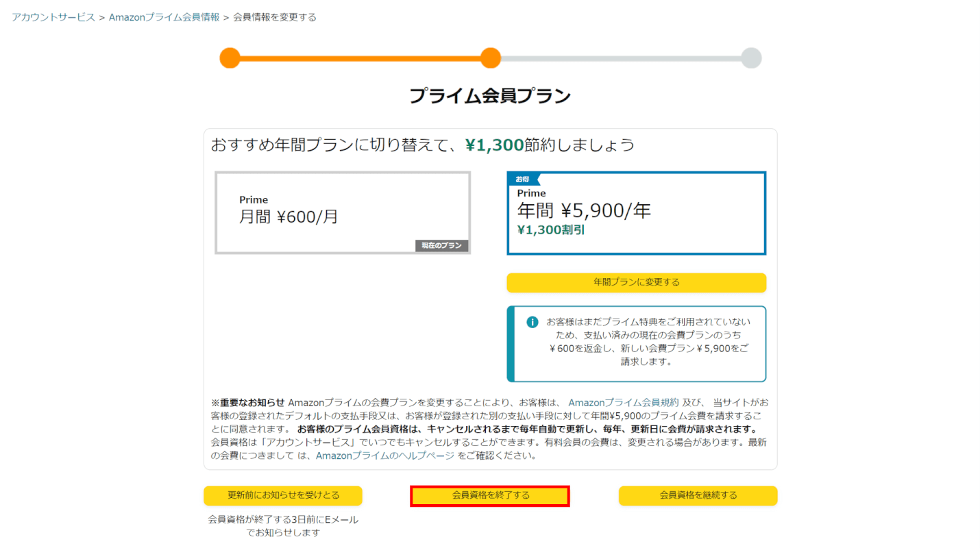This screenshot has width=980, height=548.
Task: Open the アカウントサービス breadcrumb link
Action: pos(53,17)
